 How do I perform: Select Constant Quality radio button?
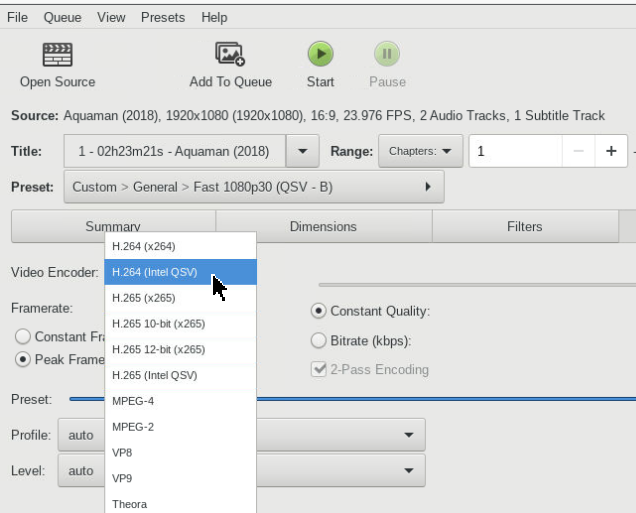pos(318,311)
